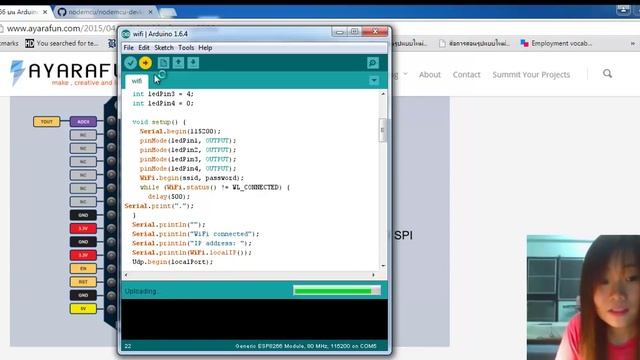Image resolution: width=640 pixels, height=360 pixels.
Task: Click the RST pin label in diagram
Action: coord(83,282)
